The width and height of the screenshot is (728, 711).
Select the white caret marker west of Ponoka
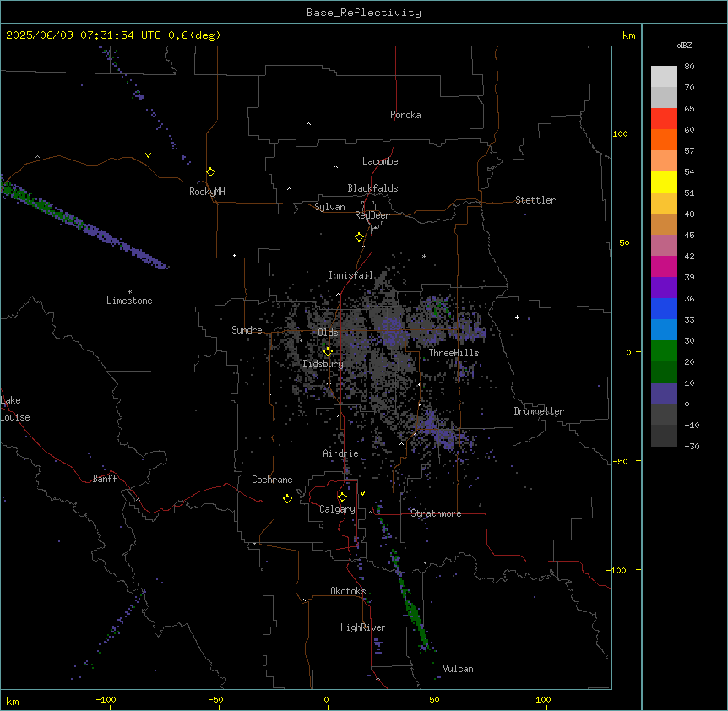[308, 124]
